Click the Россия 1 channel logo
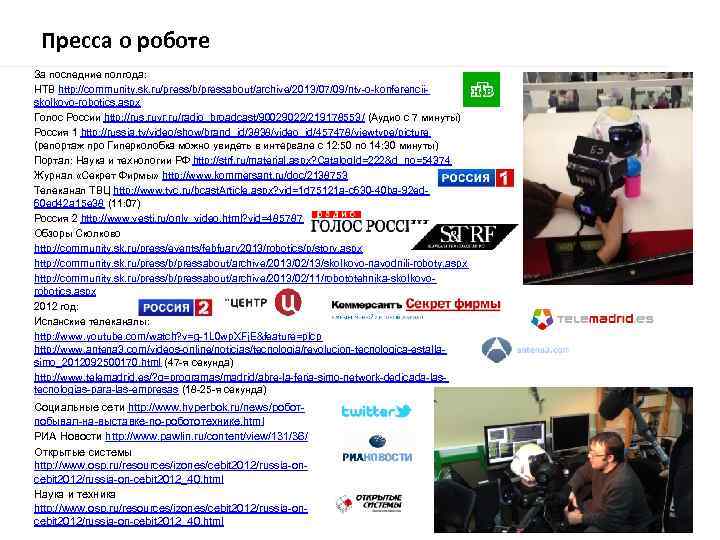Viewport: 720px width, 540px height. point(476,178)
